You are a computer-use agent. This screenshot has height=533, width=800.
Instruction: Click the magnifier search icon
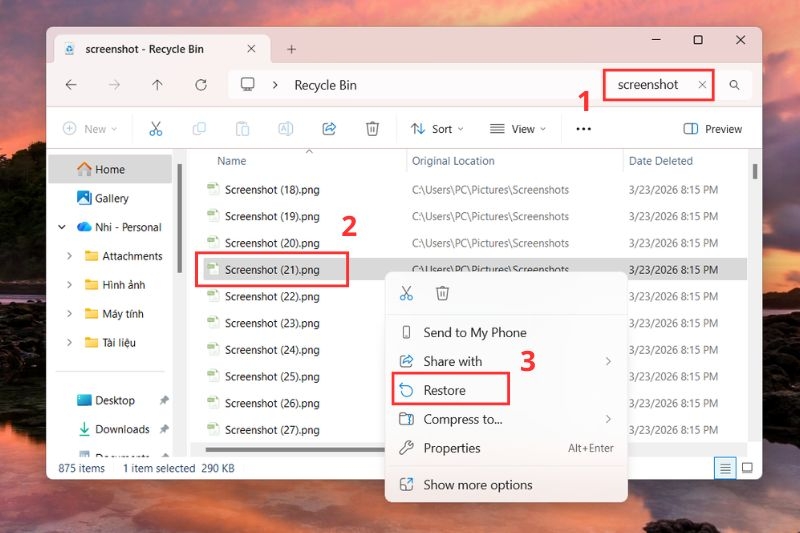point(734,85)
